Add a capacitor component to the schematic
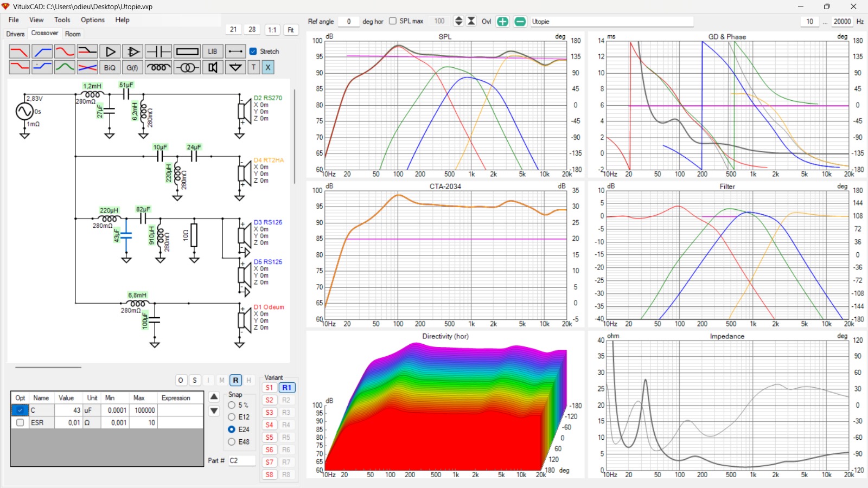Image resolution: width=868 pixels, height=488 pixels. tap(158, 52)
